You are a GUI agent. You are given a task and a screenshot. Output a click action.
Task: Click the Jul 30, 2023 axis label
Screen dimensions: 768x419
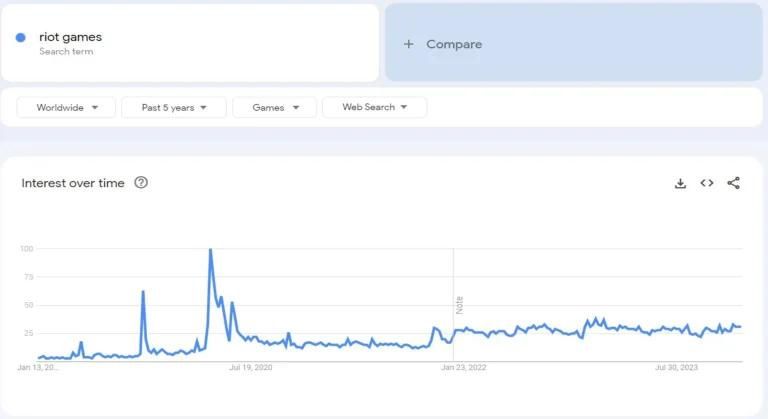click(676, 368)
